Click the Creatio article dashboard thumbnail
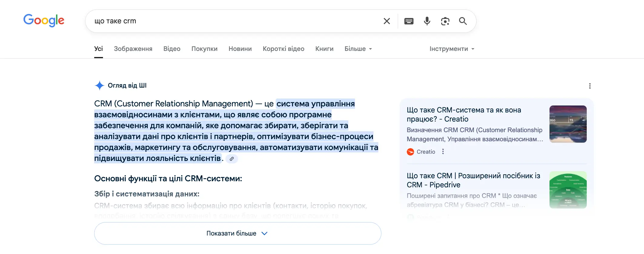Viewport: 644px width, 254px height. pyautogui.click(x=568, y=124)
